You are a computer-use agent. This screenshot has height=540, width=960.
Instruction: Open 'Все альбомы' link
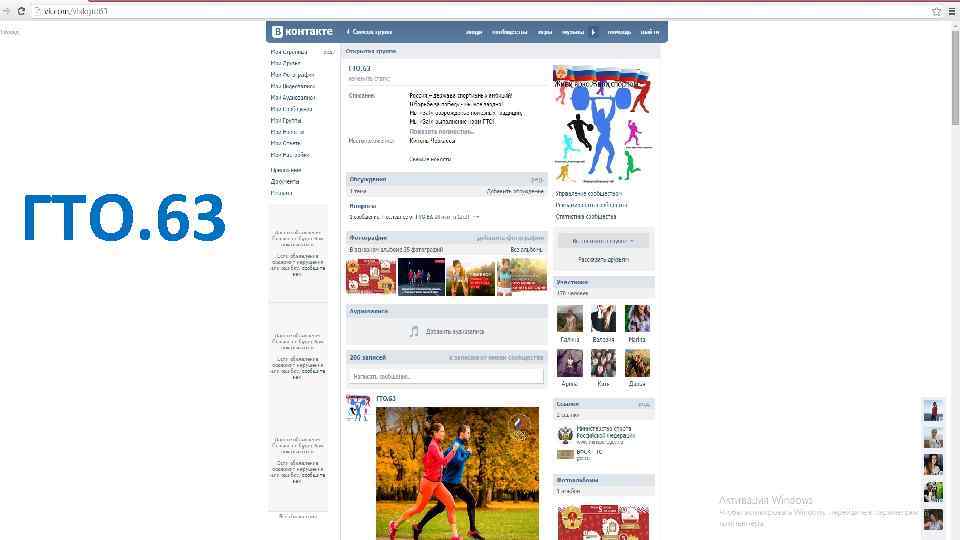[527, 250]
